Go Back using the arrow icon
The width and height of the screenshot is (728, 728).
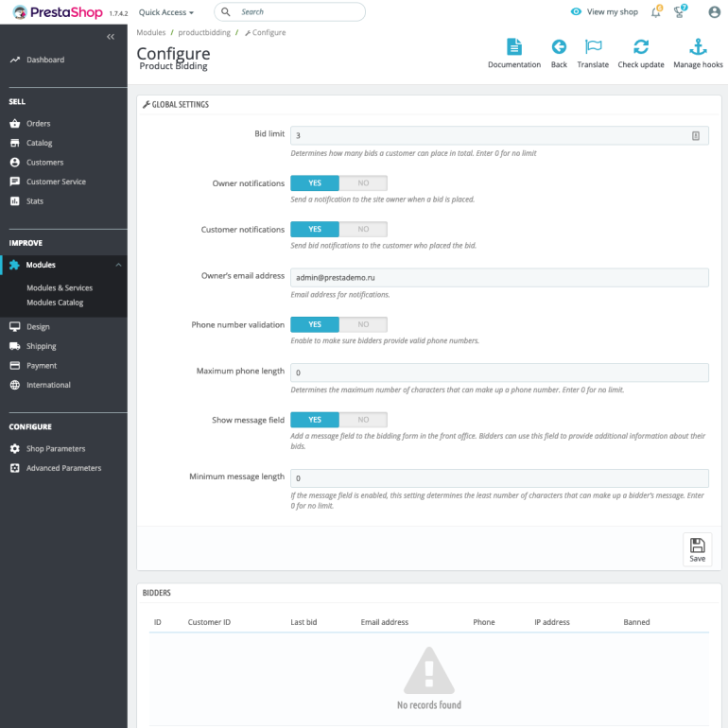click(559, 47)
